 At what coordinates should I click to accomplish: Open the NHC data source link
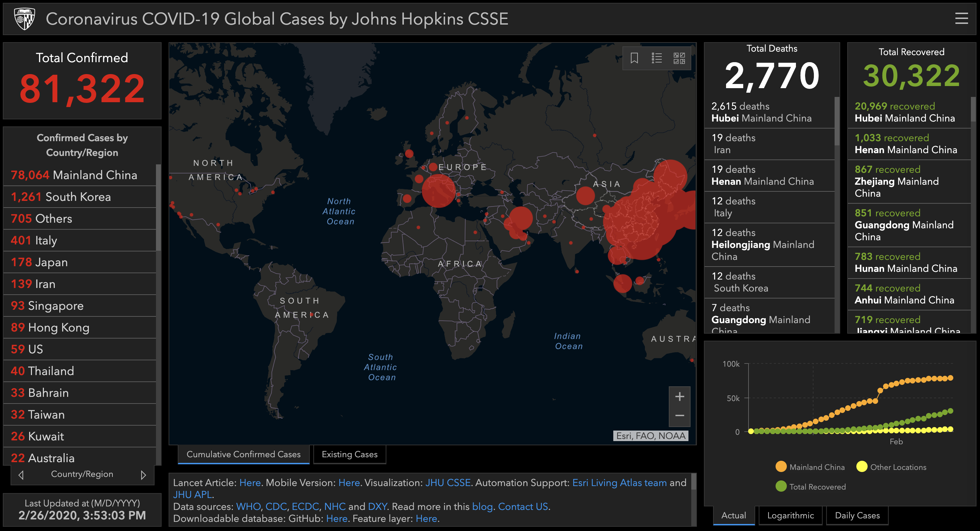(335, 506)
